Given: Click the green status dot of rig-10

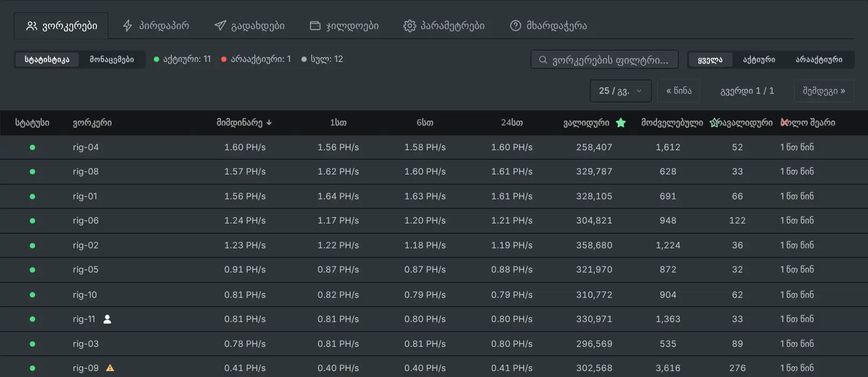Looking at the screenshot, I should pyautogui.click(x=32, y=295).
